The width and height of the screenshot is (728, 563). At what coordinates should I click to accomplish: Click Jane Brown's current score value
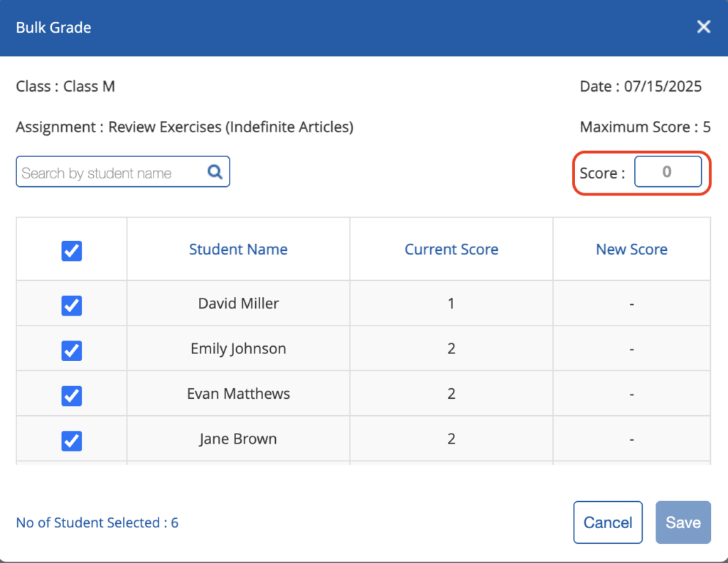click(x=451, y=439)
